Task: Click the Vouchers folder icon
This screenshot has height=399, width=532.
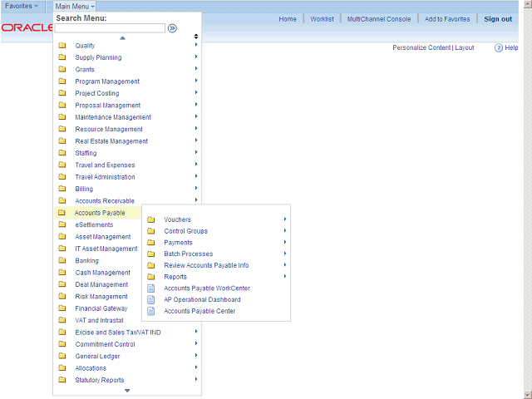Action: (x=150, y=219)
